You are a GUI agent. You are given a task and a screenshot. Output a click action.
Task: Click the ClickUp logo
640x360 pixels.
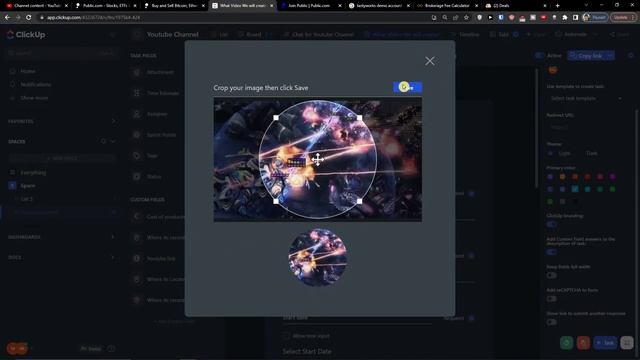(x=26, y=35)
